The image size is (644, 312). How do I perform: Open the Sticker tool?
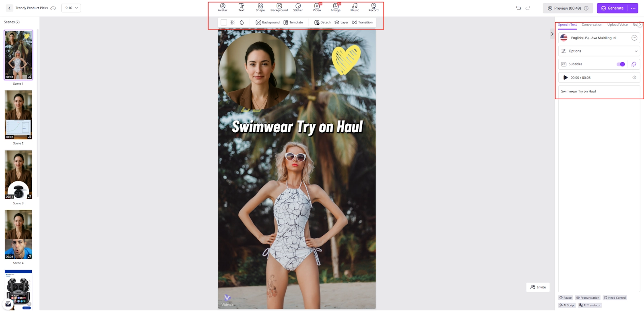click(298, 8)
